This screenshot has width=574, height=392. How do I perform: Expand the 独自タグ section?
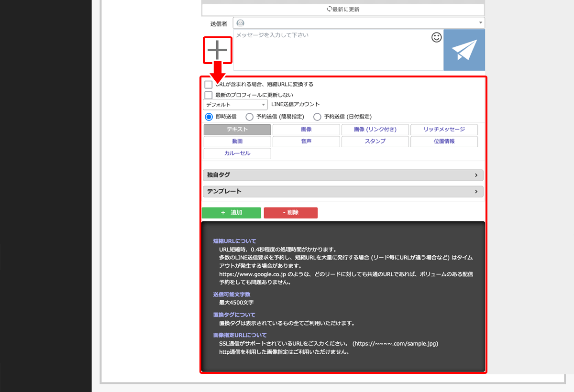pos(342,175)
